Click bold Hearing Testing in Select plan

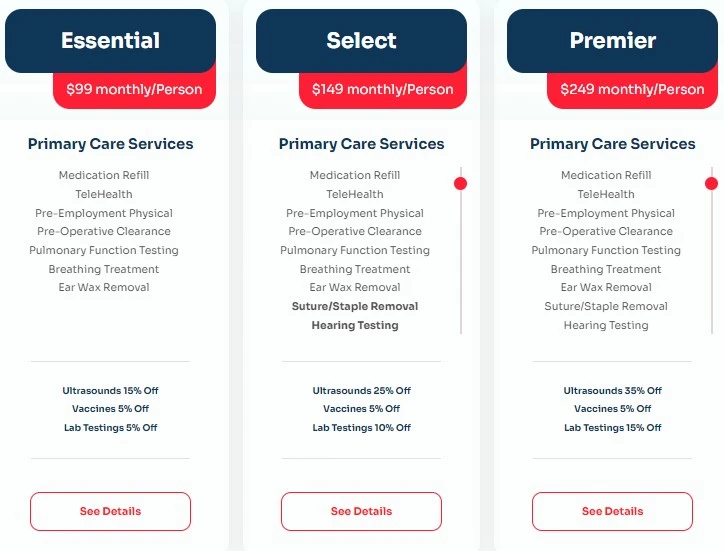tap(355, 325)
